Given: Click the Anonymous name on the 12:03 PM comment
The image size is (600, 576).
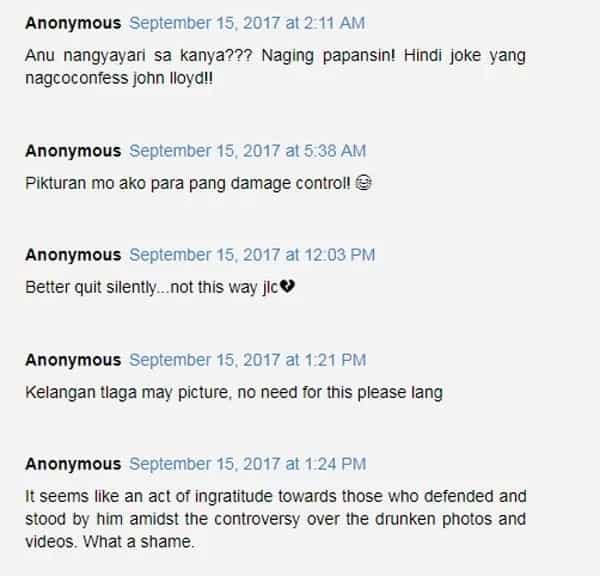Looking at the screenshot, I should pos(73,255).
